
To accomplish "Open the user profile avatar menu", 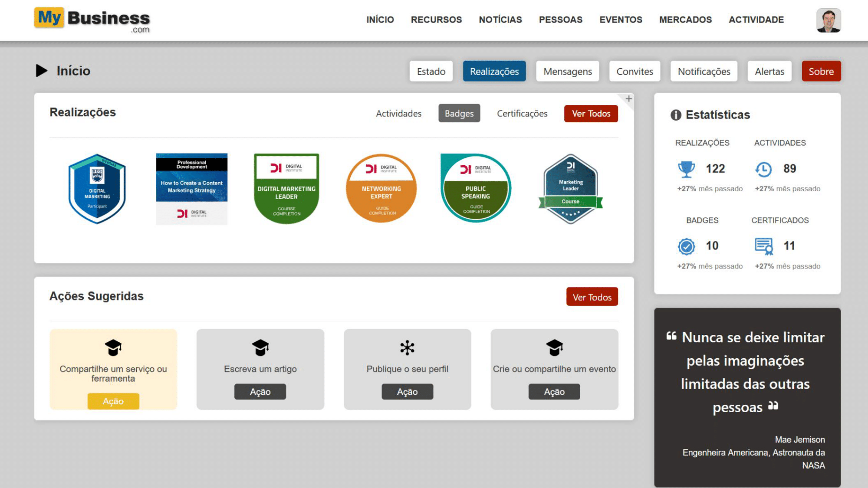I will 828,20.
